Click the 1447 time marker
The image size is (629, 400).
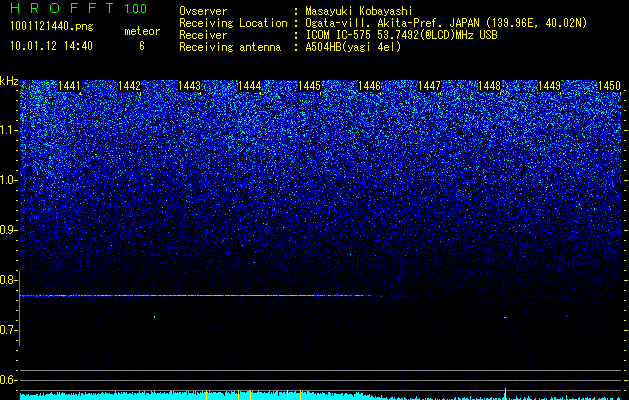point(430,86)
